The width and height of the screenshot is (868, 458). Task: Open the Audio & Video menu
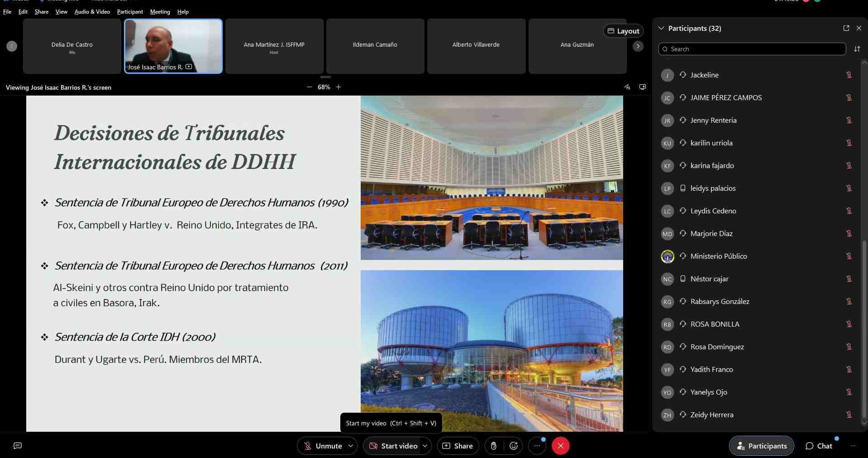(x=92, y=12)
